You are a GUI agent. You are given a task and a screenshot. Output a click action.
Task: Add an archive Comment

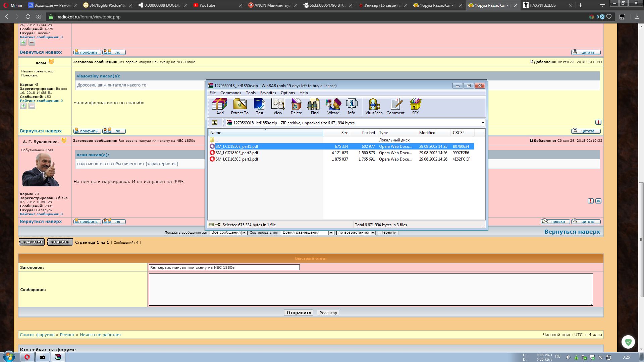click(x=395, y=107)
